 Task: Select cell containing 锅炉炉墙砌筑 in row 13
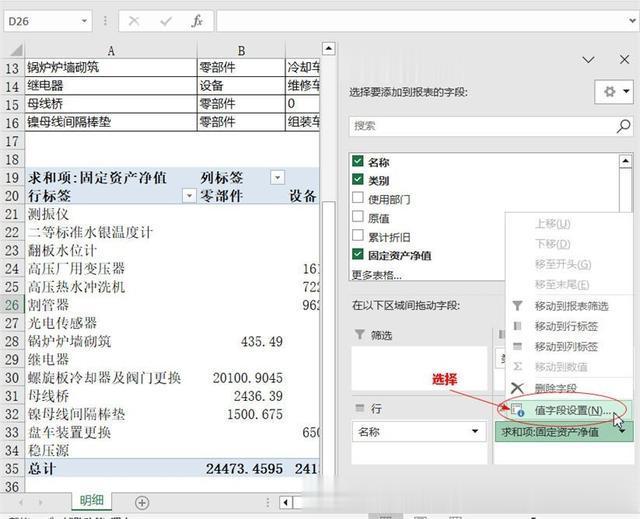pos(111,67)
